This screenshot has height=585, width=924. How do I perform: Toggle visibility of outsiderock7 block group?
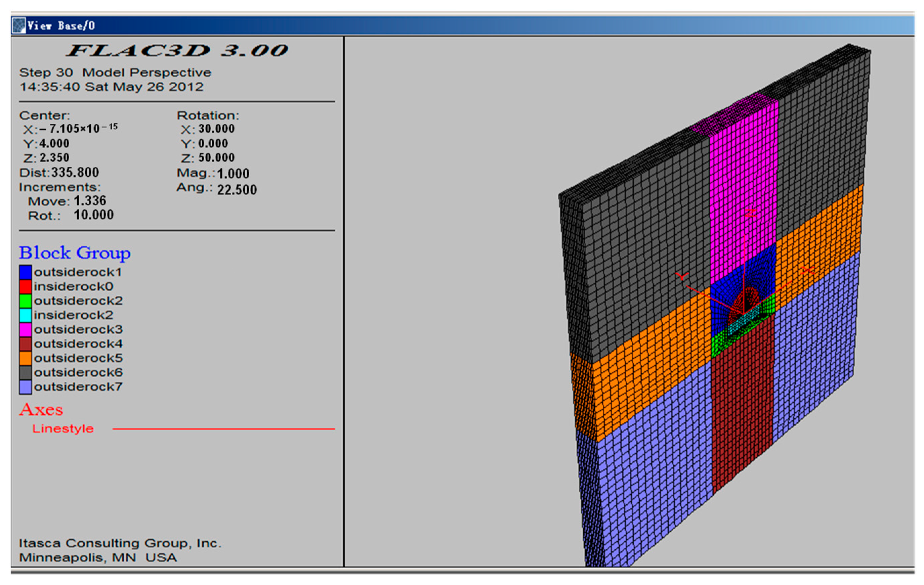(x=25, y=387)
